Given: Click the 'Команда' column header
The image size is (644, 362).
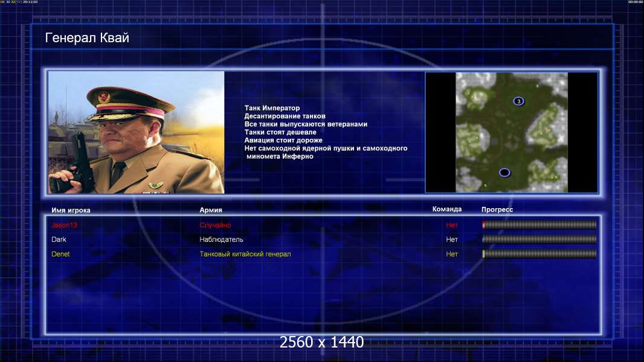Looking at the screenshot, I should coord(447,209).
